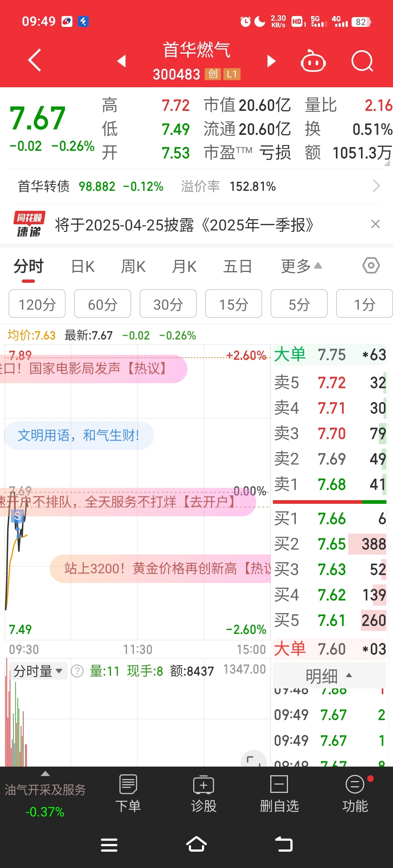This screenshot has height=868, width=393.
Task: Open 下单 order icon
Action: (128, 794)
